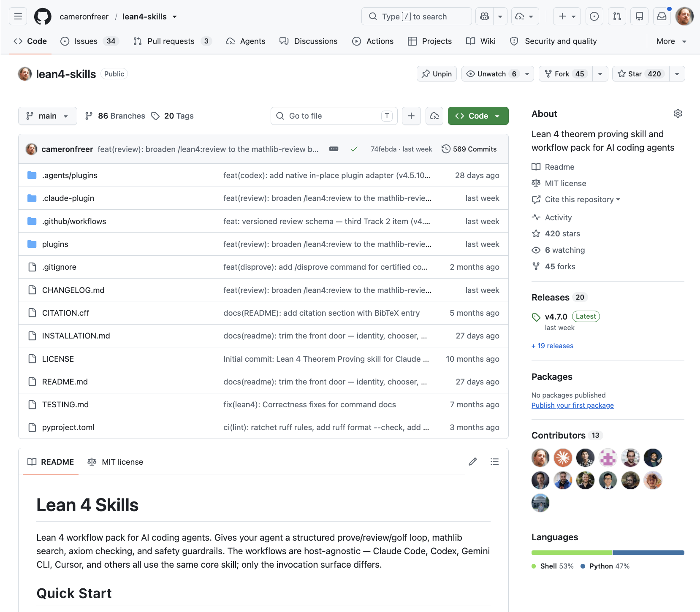Open README outline list icon
Screen dimensions: 700x612
(494, 462)
